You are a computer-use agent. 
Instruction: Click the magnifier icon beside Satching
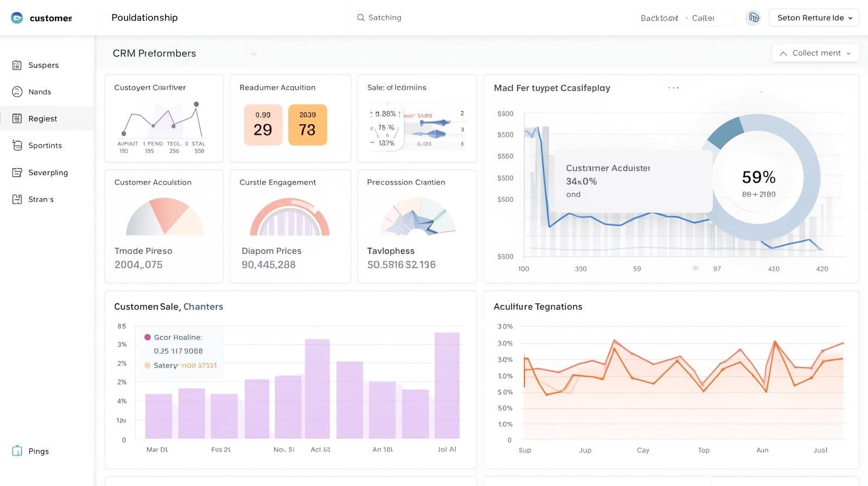(361, 17)
